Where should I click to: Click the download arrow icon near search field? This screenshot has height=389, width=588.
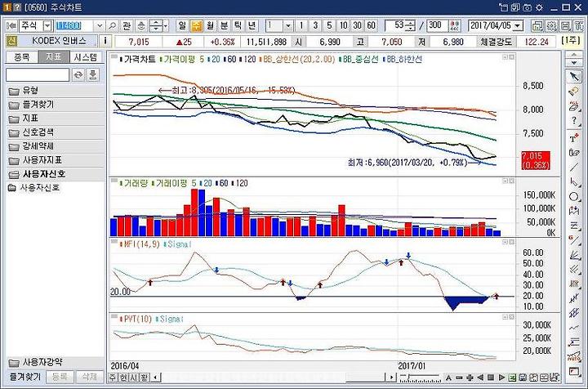(x=92, y=74)
